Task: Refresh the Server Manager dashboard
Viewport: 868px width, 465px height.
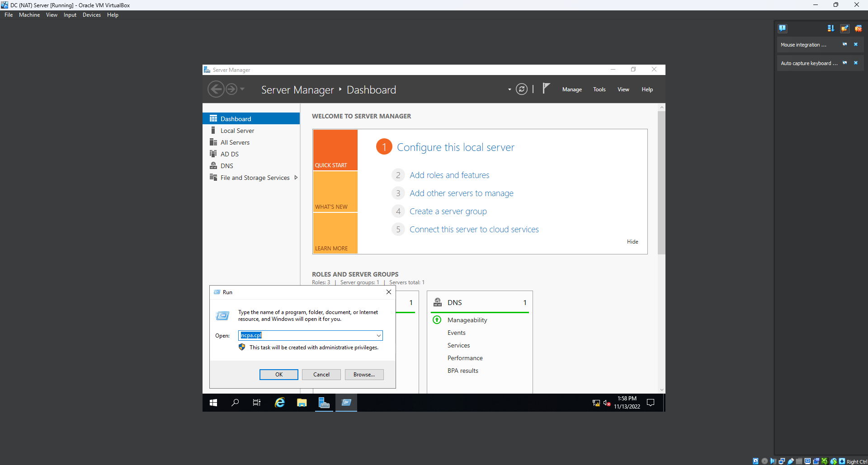Action: pyautogui.click(x=522, y=89)
